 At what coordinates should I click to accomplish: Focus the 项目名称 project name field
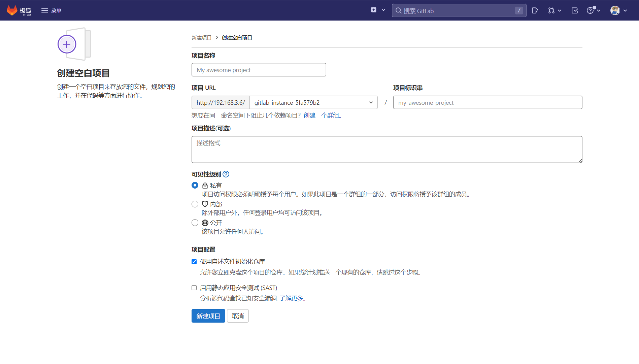point(259,70)
